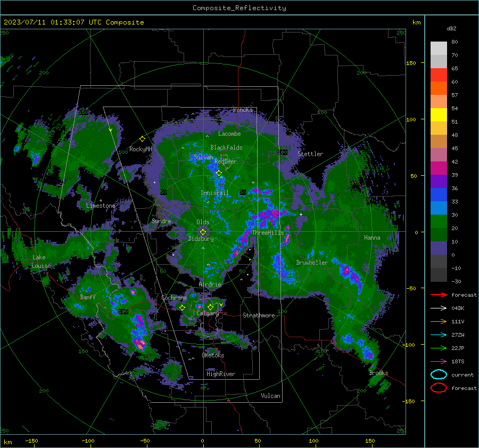Select the Banff label
The image size is (479, 448).
coord(88,297)
